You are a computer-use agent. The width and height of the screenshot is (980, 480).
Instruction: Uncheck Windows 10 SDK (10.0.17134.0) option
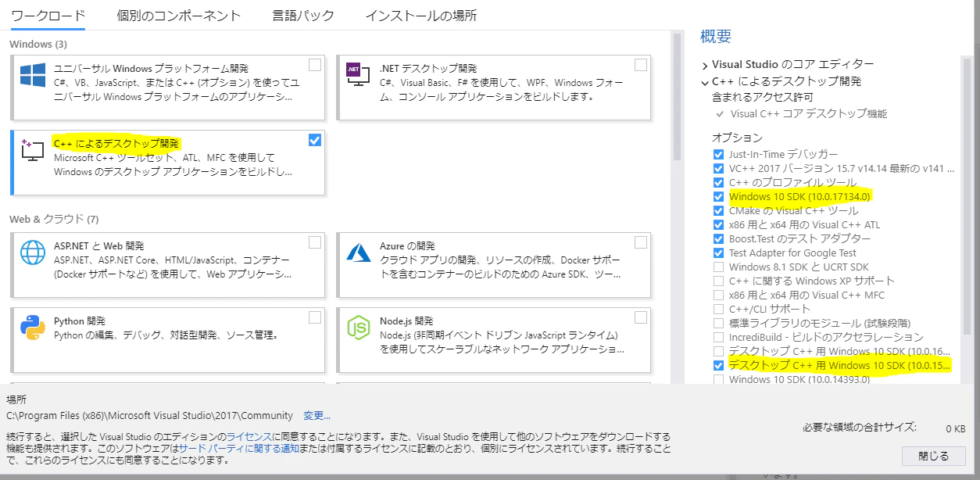click(718, 196)
